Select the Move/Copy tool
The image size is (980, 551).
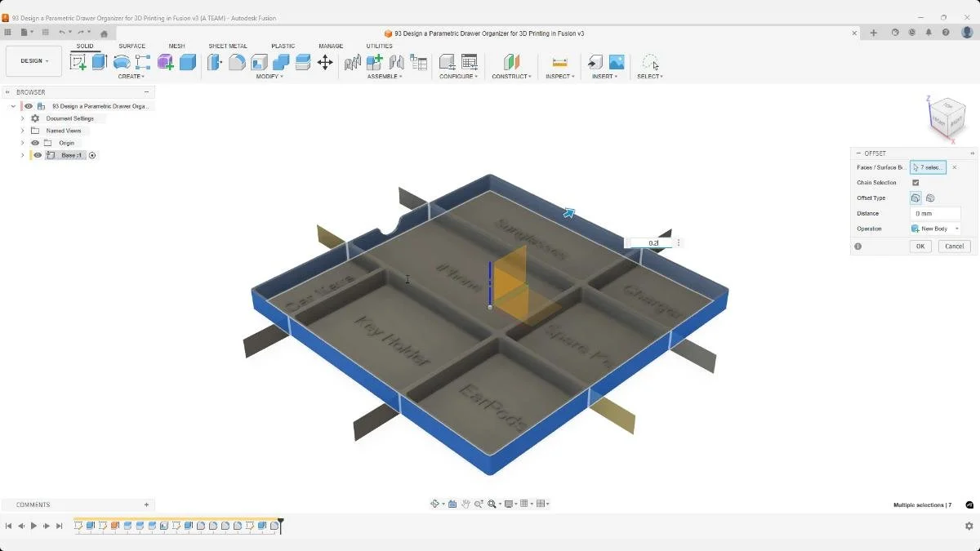[x=326, y=61]
